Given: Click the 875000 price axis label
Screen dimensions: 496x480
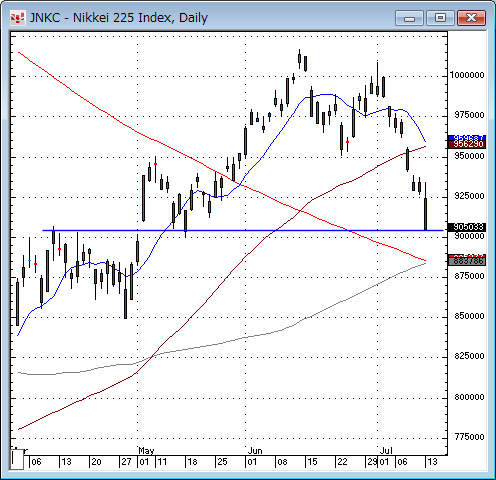Looking at the screenshot, I should (469, 276).
